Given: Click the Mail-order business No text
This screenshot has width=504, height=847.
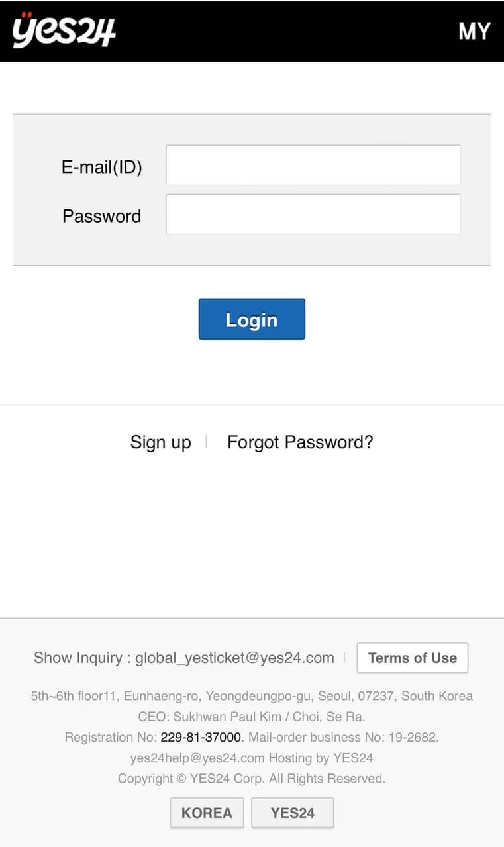Looking at the screenshot, I should click(343, 737).
